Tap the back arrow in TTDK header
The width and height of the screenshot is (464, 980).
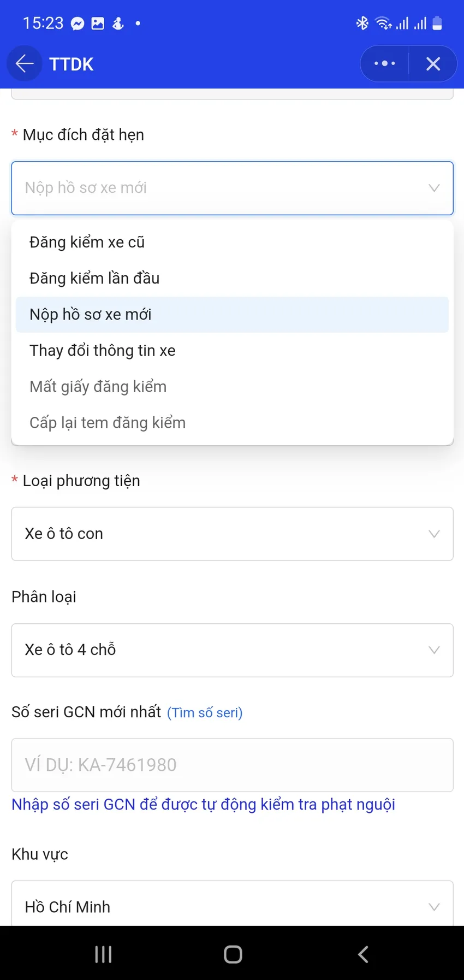pyautogui.click(x=25, y=64)
